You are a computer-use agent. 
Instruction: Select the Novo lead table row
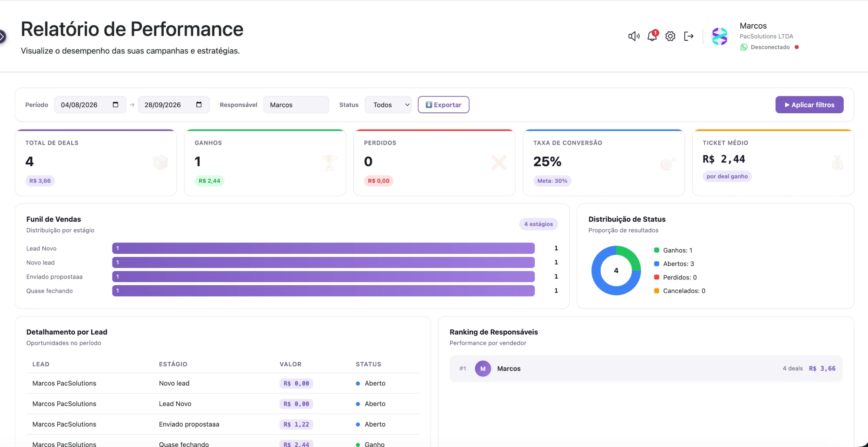click(223, 383)
